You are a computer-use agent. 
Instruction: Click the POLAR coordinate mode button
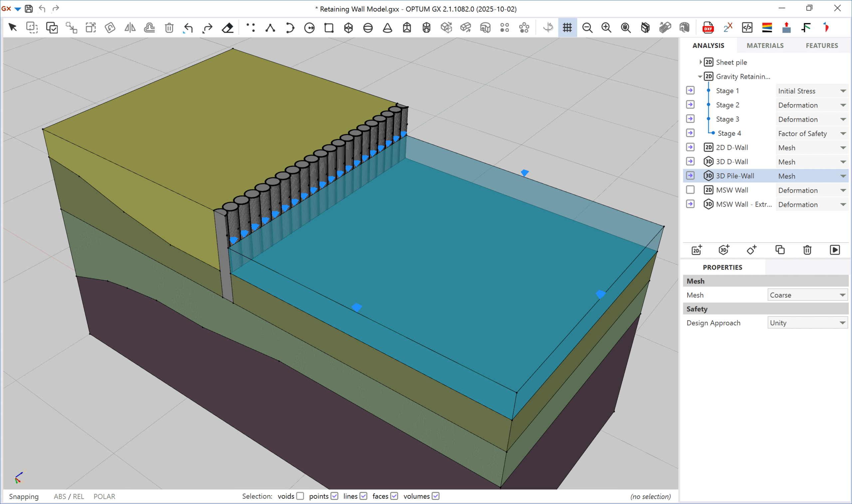point(104,497)
